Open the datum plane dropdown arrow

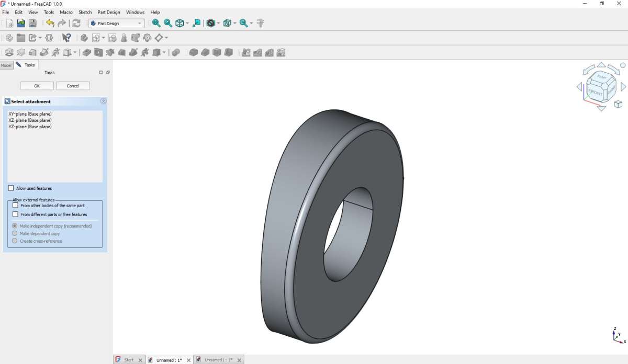(166, 38)
